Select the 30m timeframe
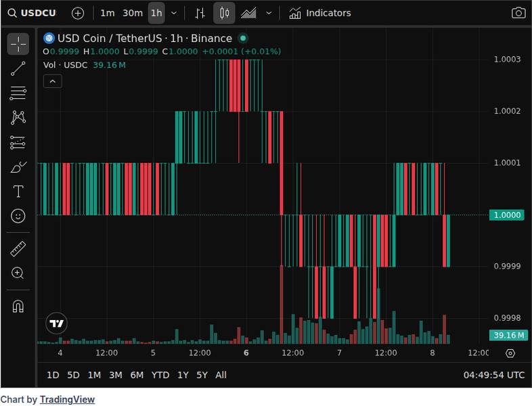 click(133, 14)
